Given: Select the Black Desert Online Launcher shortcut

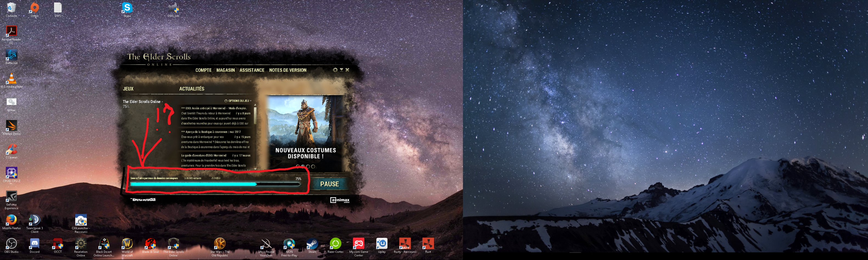Looking at the screenshot, I should 104,248.
